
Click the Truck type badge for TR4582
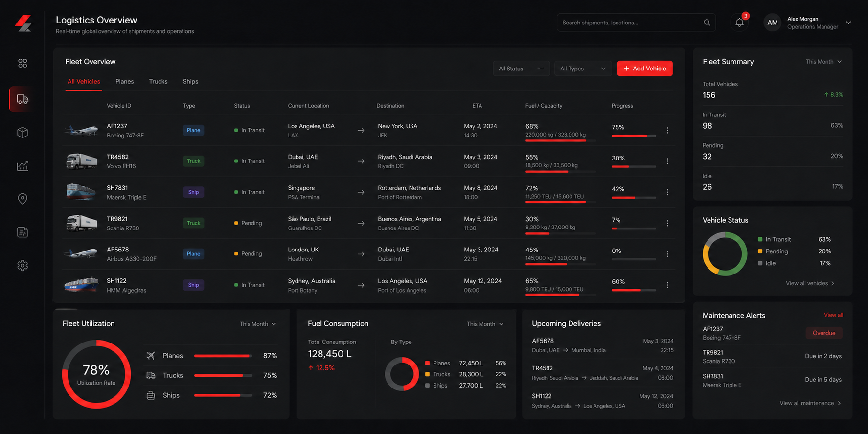(x=193, y=161)
